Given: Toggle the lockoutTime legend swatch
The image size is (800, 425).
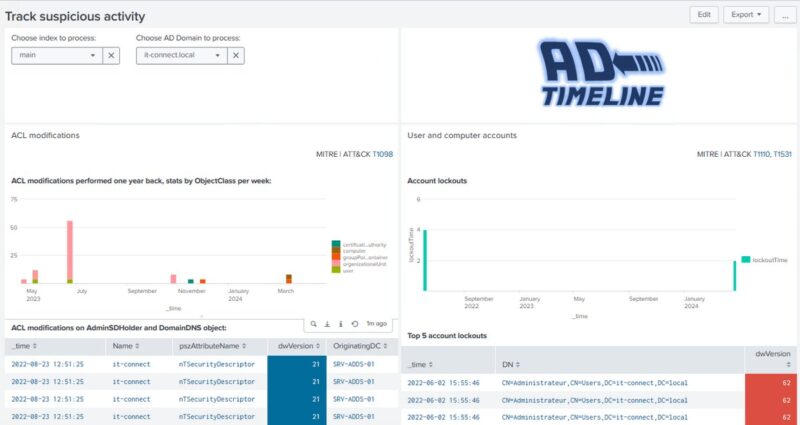Looking at the screenshot, I should (746, 260).
